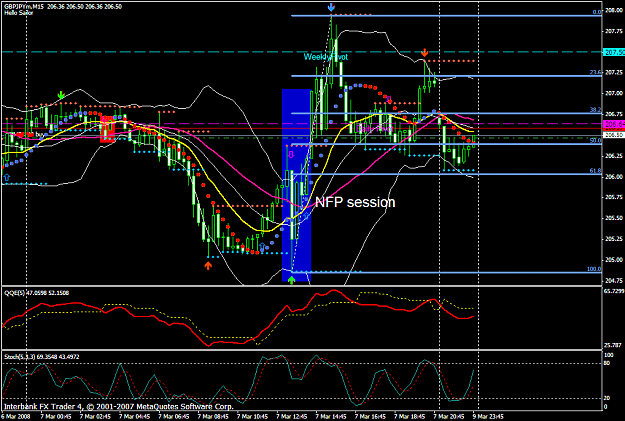Click the white 206.50 current price tag

[x=614, y=135]
